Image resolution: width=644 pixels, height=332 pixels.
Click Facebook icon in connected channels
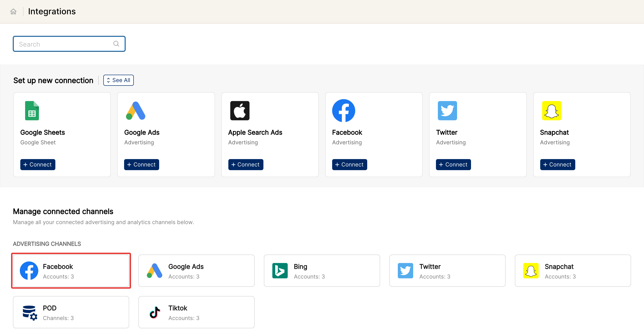pyautogui.click(x=29, y=271)
